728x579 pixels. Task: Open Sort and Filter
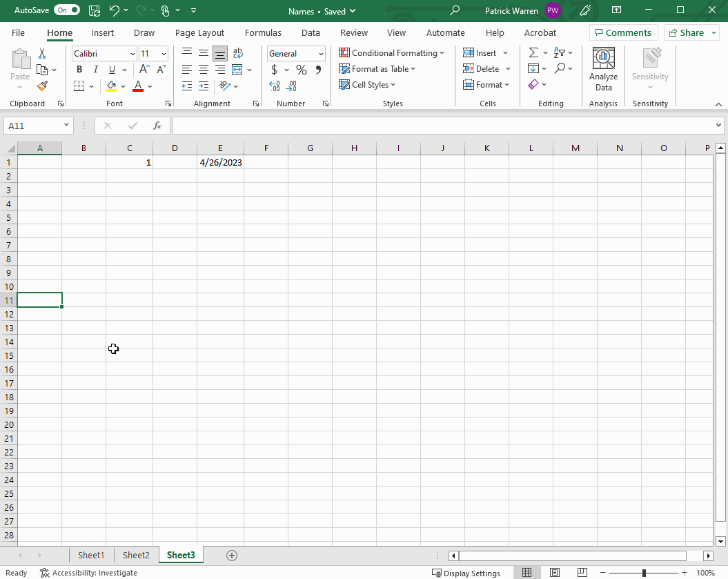pos(560,52)
